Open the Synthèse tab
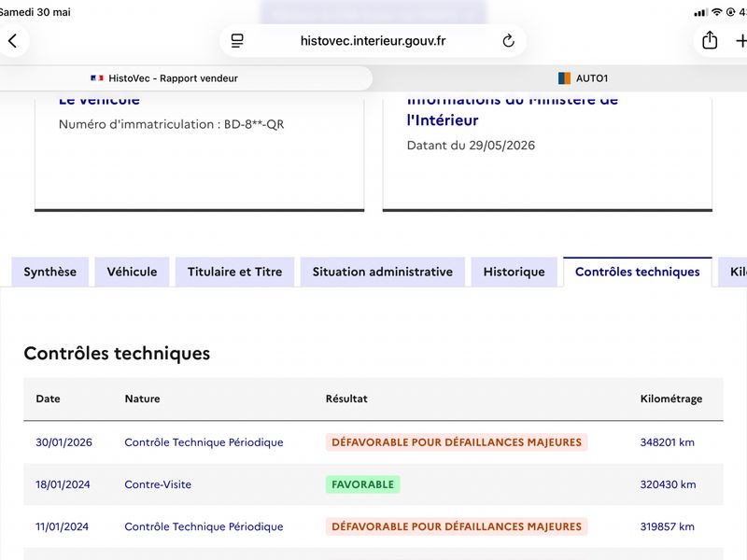Screen dimensions: 747x560 [x=50, y=272]
